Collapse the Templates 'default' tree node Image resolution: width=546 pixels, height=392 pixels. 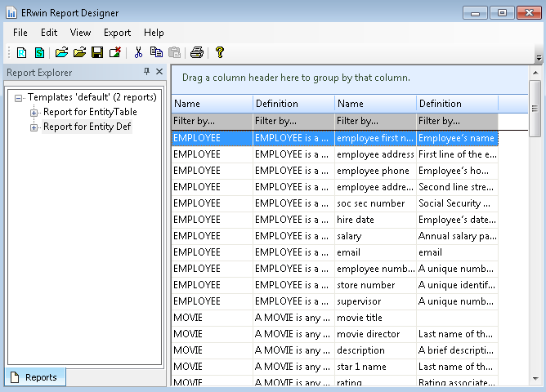tap(19, 97)
